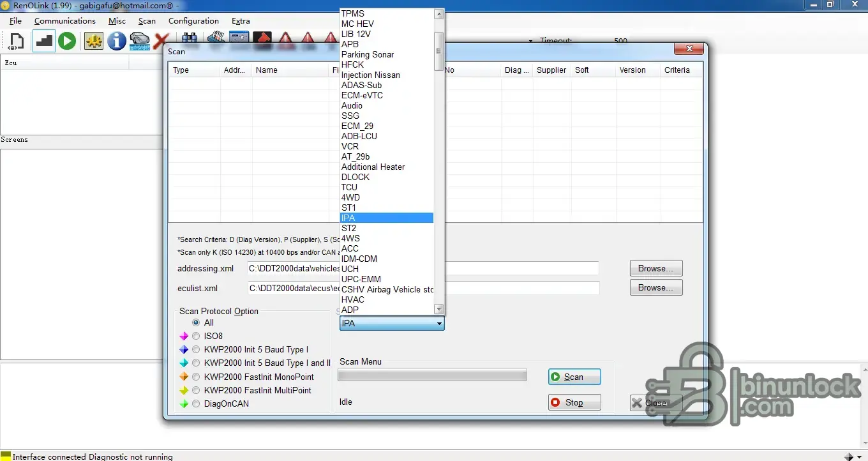Choose UCH from the dropdown list

click(x=387, y=269)
